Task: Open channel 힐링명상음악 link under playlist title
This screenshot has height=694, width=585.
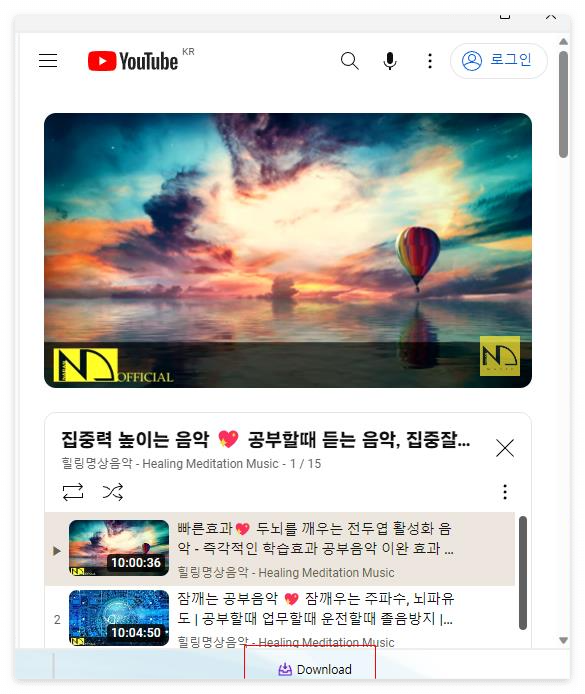Action: (x=170, y=464)
